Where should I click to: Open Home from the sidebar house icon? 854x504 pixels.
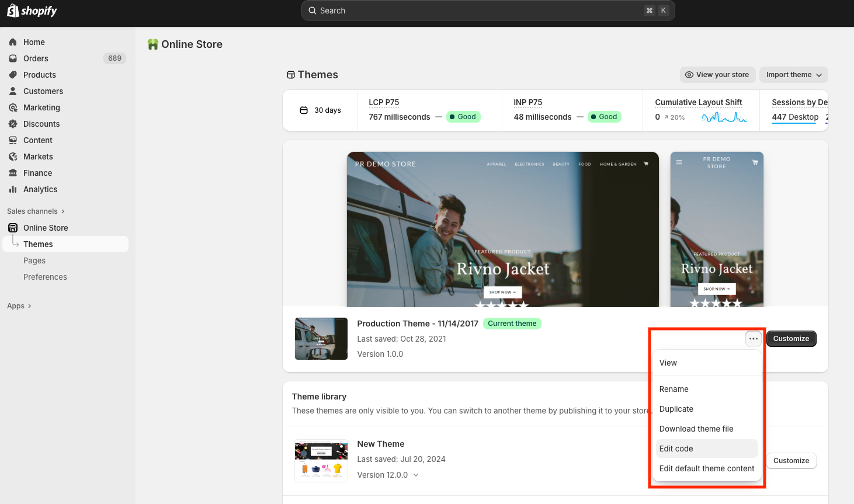point(13,42)
